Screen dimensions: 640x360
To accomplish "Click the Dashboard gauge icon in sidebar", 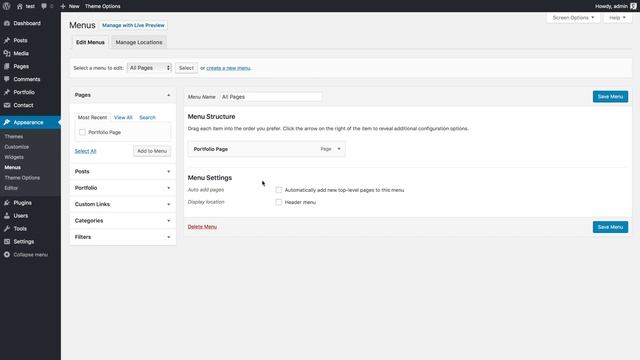I will click(7, 23).
